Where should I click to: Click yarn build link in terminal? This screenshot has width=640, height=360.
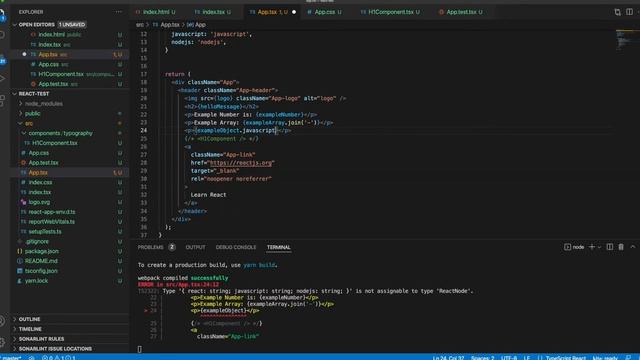coord(260,265)
